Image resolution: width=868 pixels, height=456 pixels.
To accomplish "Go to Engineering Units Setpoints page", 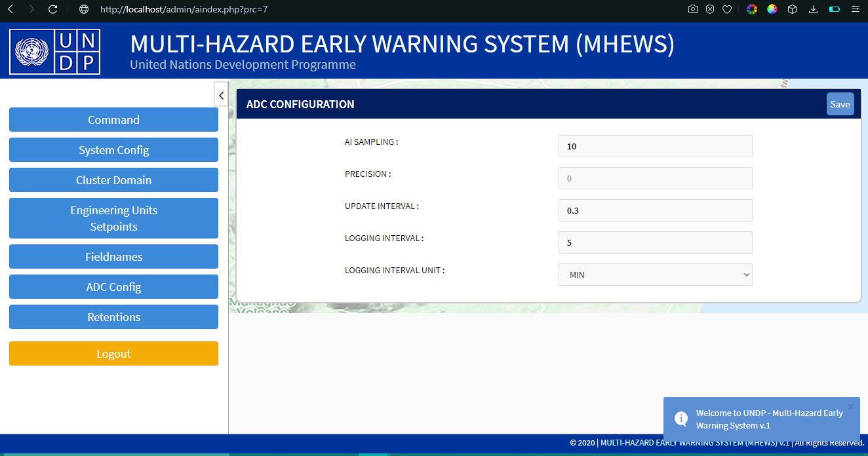I will pos(113,218).
